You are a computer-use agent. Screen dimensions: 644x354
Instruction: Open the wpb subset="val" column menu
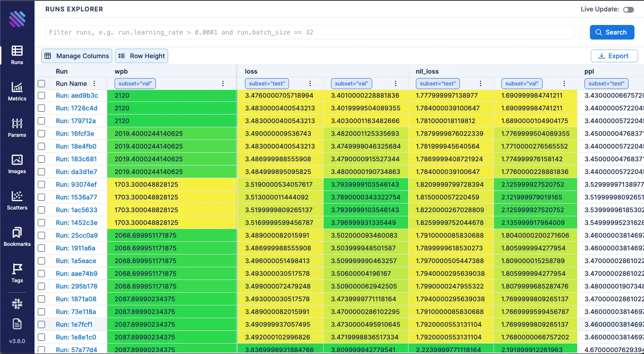(223, 84)
